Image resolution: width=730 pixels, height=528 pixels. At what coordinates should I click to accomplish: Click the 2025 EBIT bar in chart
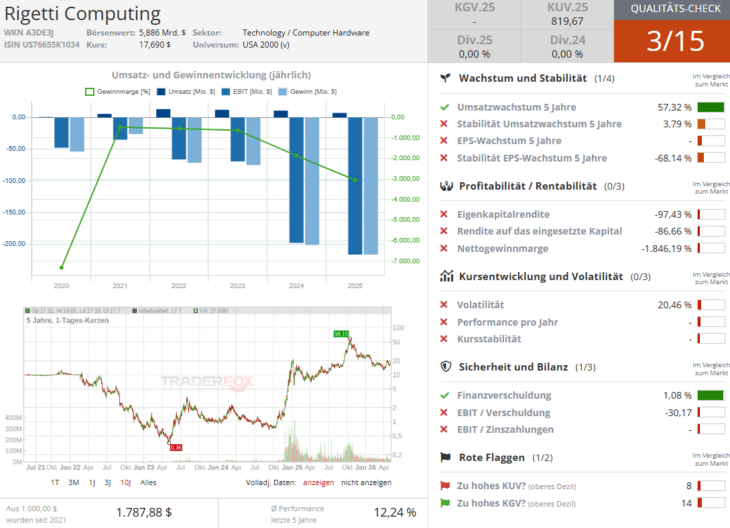[x=355, y=186]
